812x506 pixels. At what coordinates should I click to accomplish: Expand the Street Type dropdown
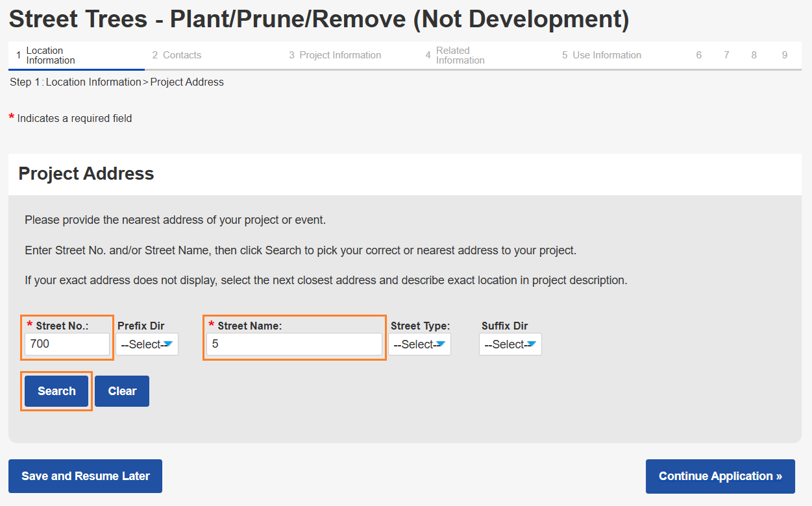click(x=419, y=344)
